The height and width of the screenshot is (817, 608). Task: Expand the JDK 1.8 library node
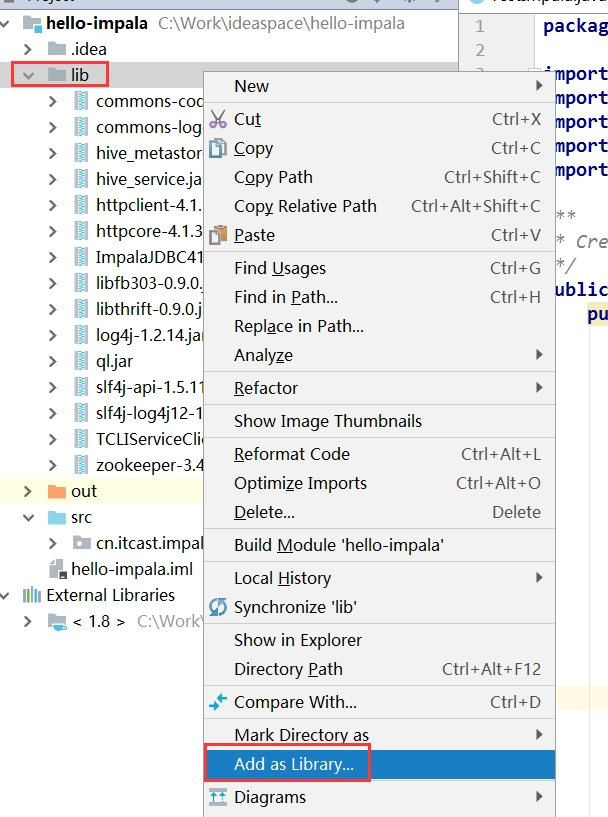point(28,621)
